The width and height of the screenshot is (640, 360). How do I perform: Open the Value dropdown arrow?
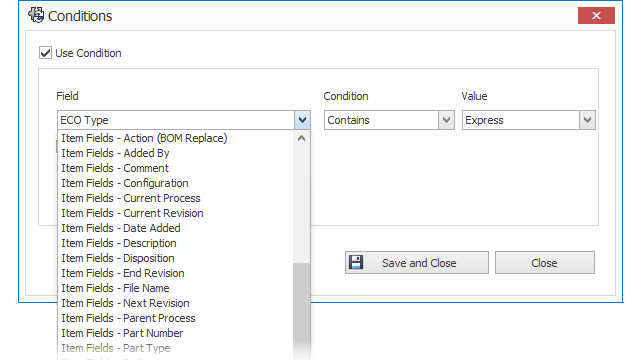pyautogui.click(x=587, y=120)
